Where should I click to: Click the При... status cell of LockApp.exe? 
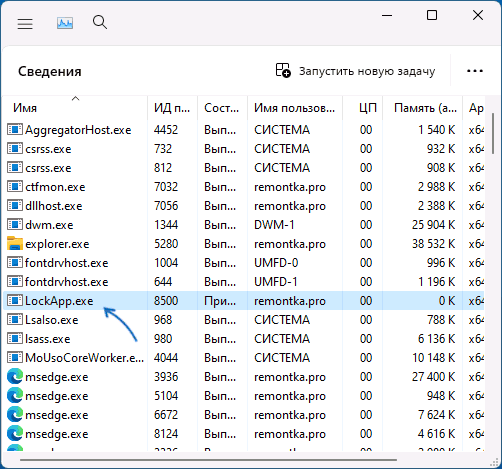coord(220,301)
